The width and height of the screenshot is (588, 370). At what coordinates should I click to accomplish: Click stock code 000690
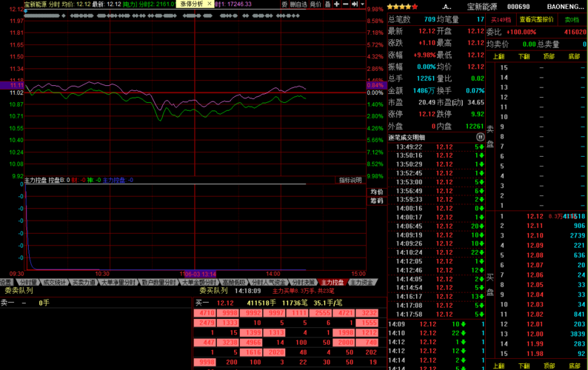coord(518,7)
